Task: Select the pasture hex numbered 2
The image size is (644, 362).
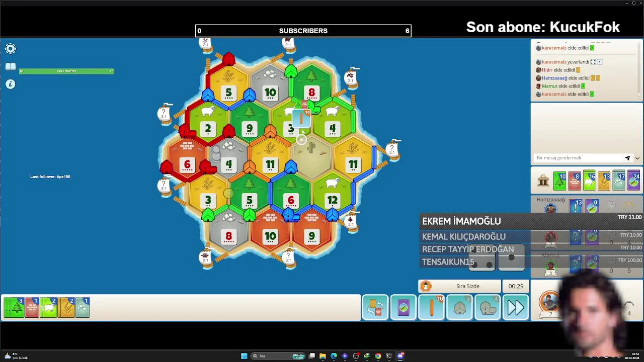Action: pos(208,123)
